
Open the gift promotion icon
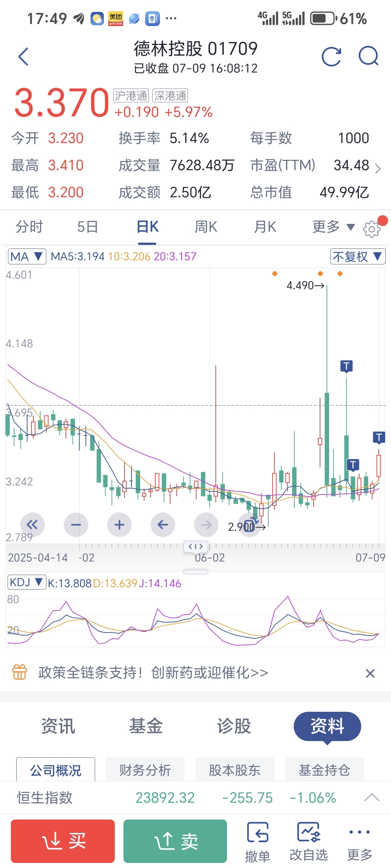pos(20,672)
